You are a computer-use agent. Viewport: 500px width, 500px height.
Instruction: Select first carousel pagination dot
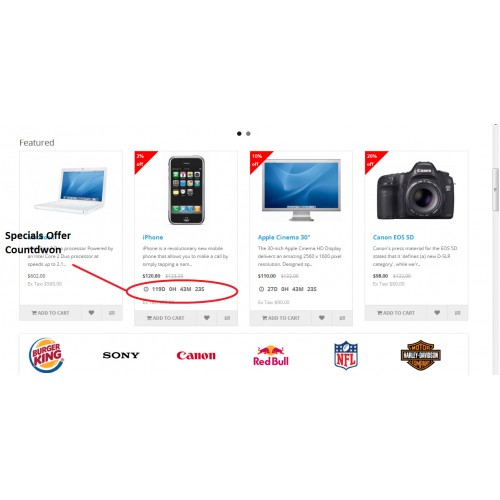239,134
